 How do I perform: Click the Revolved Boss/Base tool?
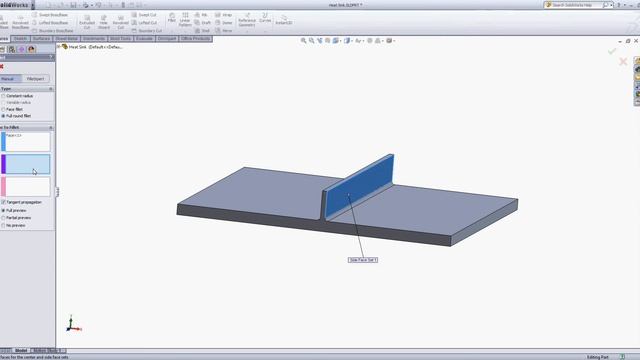pyautogui.click(x=20, y=22)
